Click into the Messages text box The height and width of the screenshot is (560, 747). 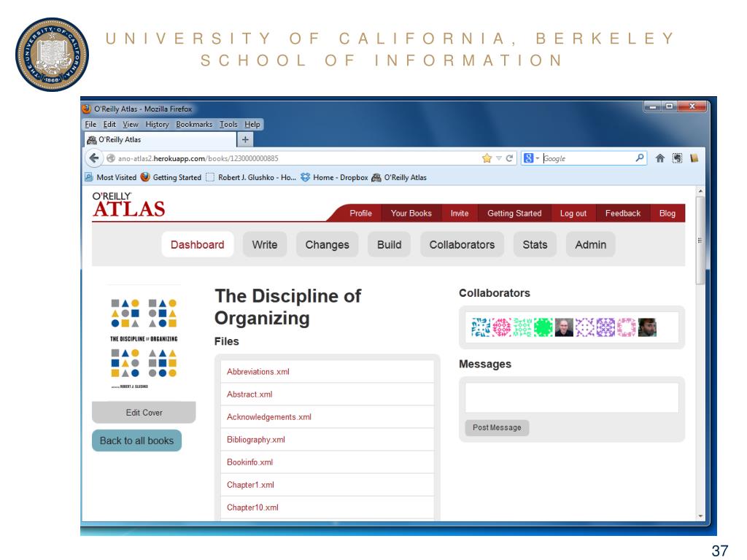click(x=572, y=397)
